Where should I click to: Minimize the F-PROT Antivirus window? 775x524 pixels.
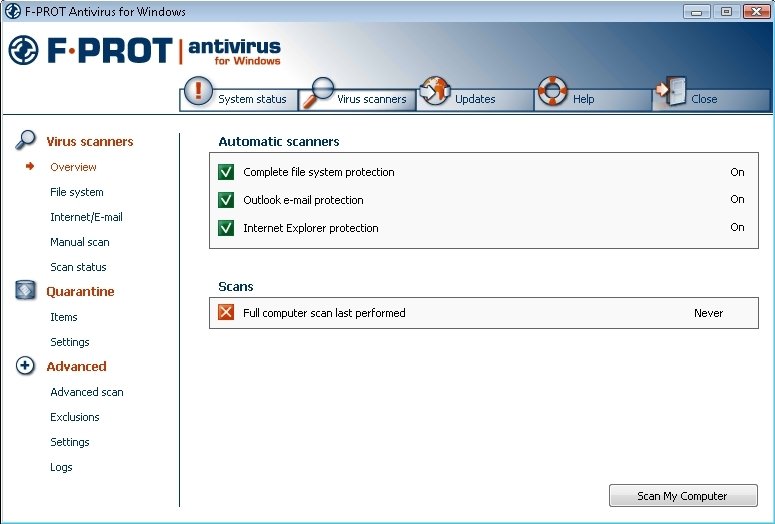(x=697, y=11)
